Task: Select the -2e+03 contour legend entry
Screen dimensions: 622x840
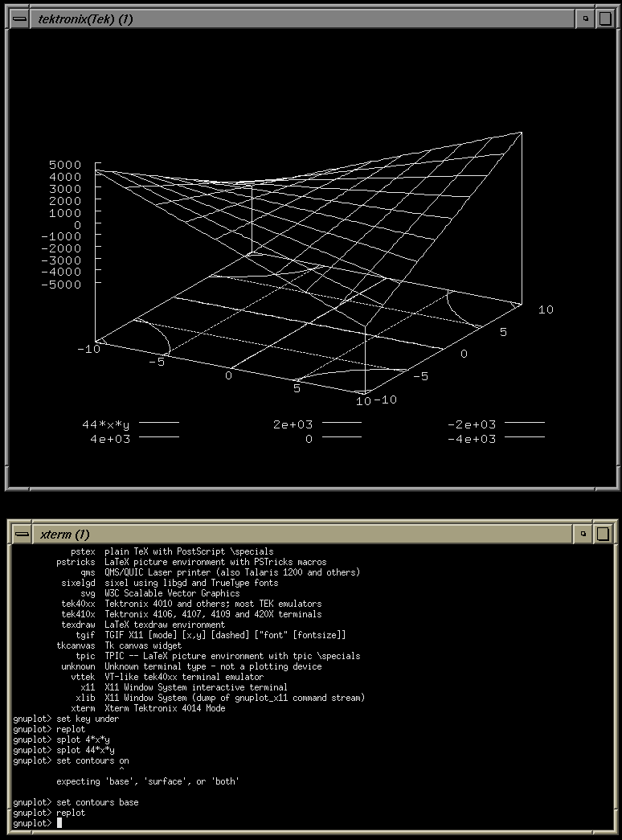Action: [472, 424]
